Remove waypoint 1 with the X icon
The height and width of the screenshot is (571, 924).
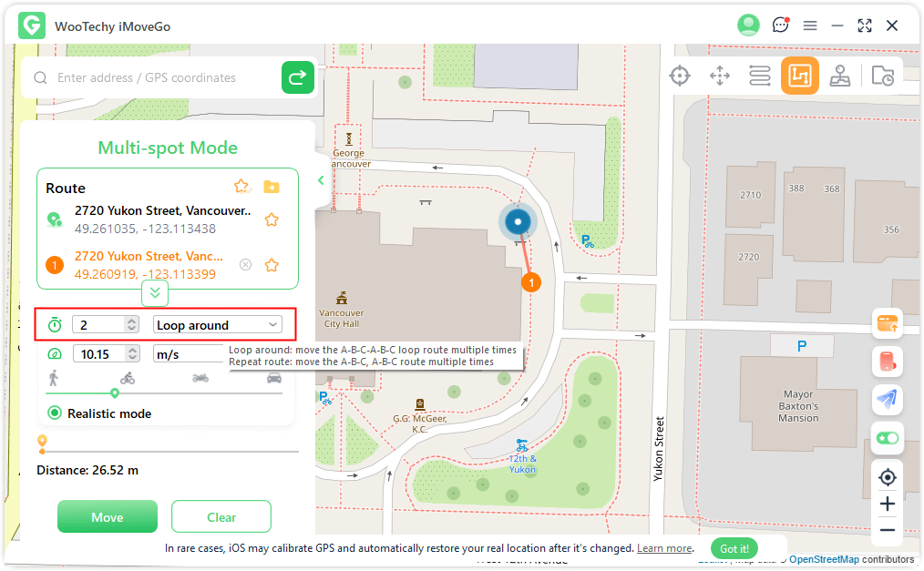(x=245, y=265)
